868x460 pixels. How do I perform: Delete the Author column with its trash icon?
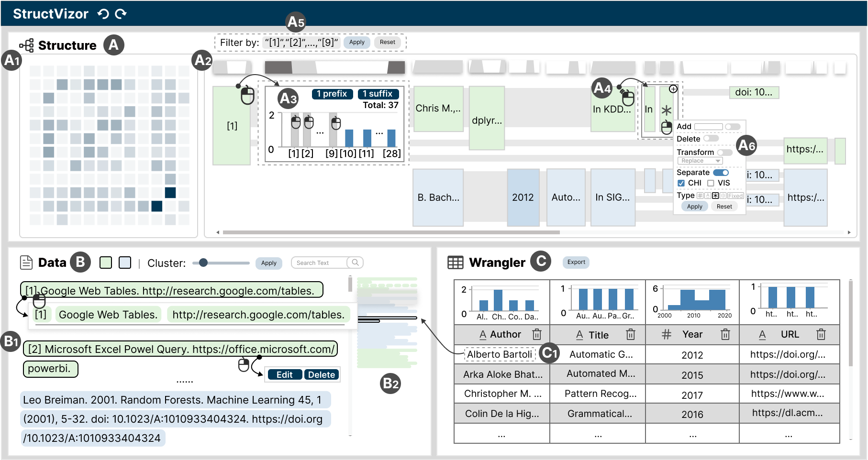[x=537, y=334]
